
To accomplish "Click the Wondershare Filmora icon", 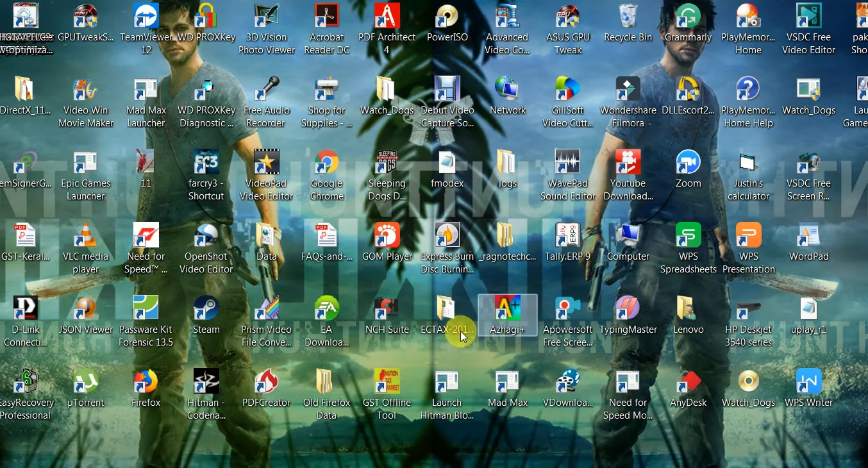I will [628, 89].
